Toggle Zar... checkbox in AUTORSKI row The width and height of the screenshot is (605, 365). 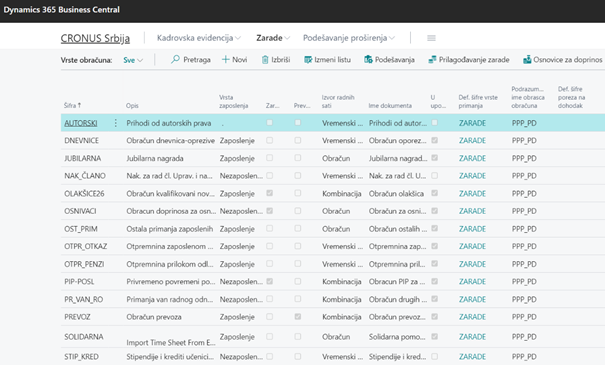269,123
